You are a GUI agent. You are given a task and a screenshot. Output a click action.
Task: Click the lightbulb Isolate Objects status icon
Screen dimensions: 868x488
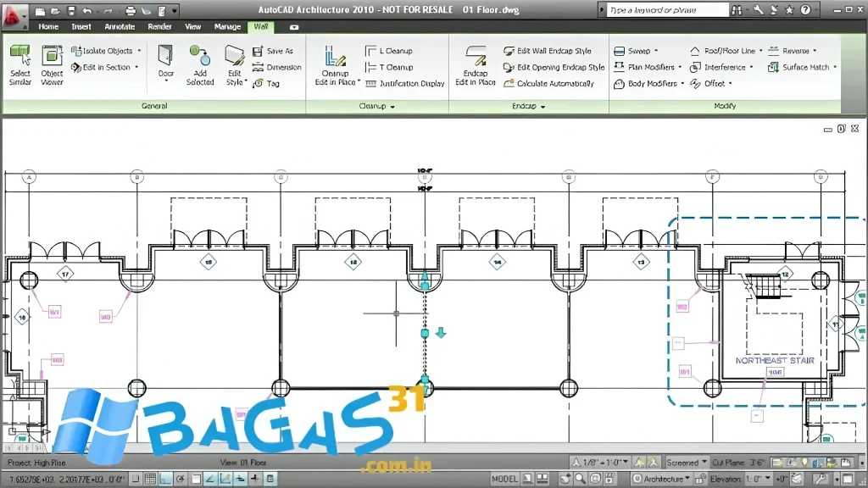pos(804,463)
